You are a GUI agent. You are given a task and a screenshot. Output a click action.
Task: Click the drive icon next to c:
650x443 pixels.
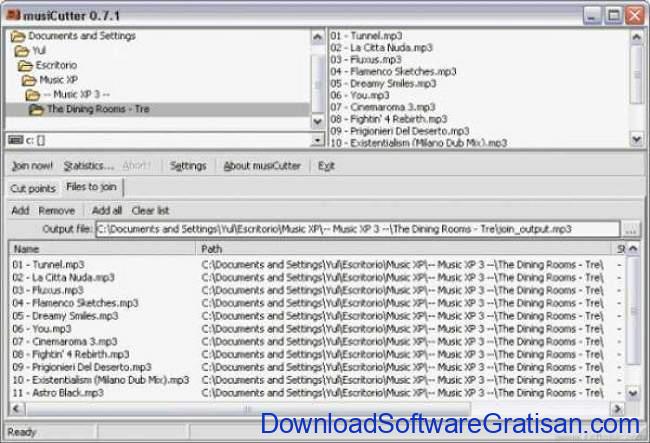point(16,140)
